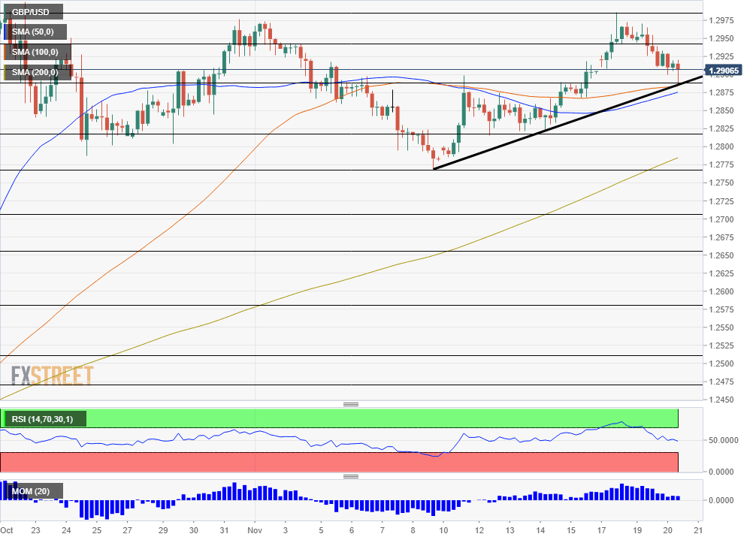Click the resize handle above MOM panel
Image resolution: width=756 pixels, height=540 pixels.
coord(351,476)
